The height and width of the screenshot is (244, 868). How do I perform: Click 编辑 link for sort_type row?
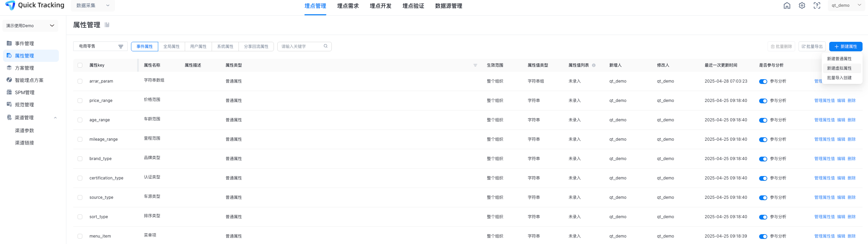[x=841, y=217]
